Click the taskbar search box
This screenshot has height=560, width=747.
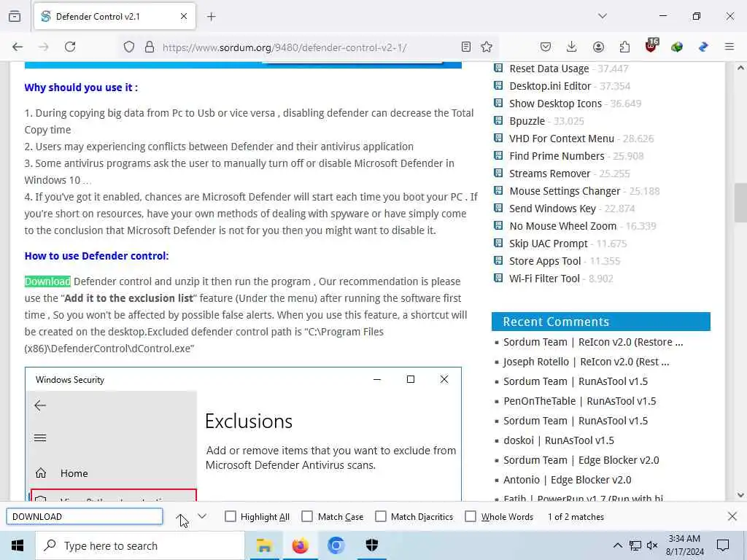(x=140, y=545)
